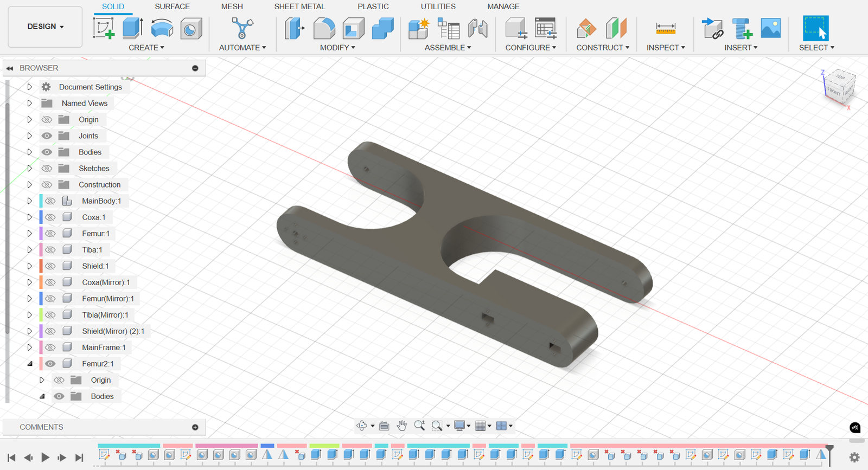The height and width of the screenshot is (470, 868).
Task: Switch to the PLASTIC tab
Action: 373,7
